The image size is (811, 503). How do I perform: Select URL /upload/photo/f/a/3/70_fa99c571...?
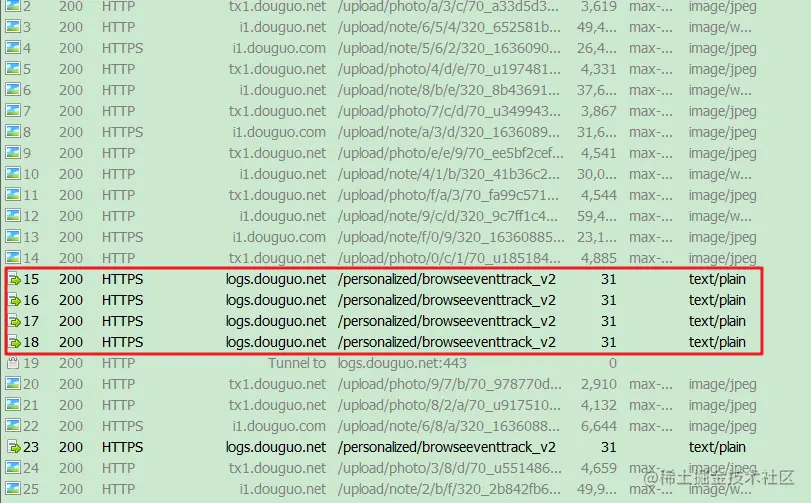click(x=449, y=195)
